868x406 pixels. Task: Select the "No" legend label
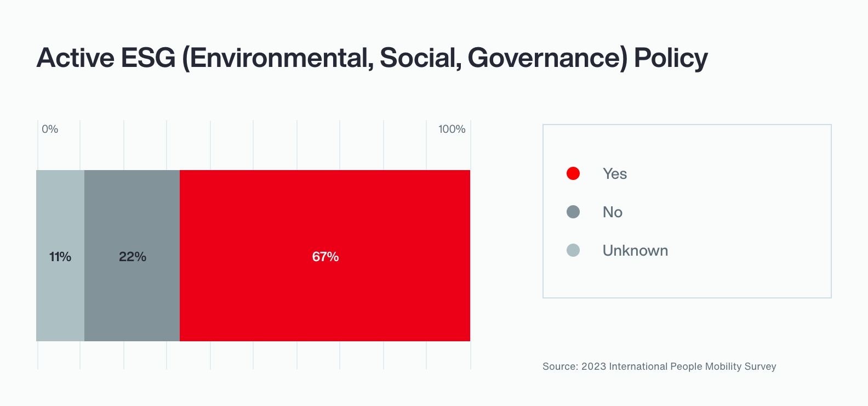[x=612, y=212]
